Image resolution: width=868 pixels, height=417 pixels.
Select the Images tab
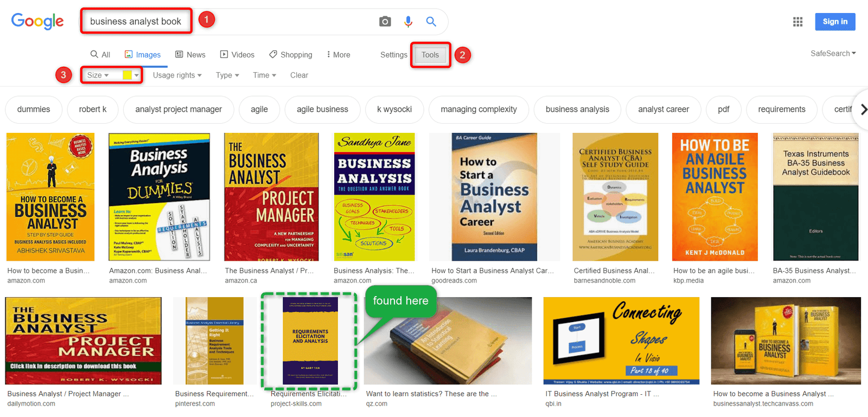point(143,55)
